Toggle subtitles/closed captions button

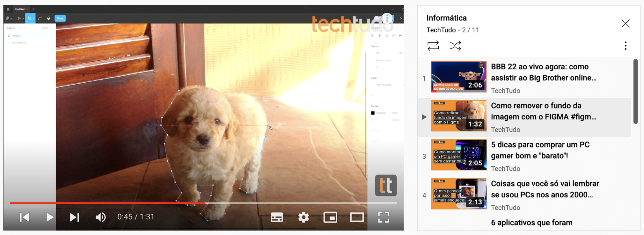click(277, 217)
